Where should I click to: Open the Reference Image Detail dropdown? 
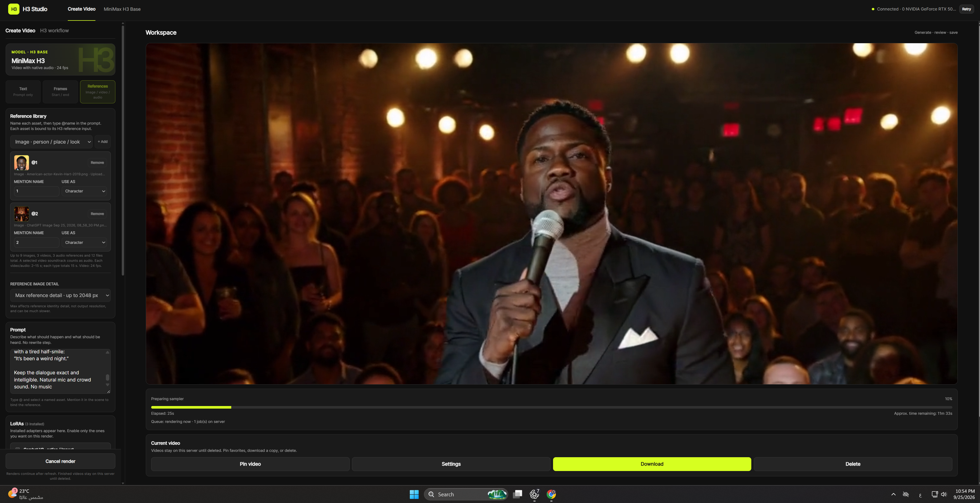tap(60, 295)
